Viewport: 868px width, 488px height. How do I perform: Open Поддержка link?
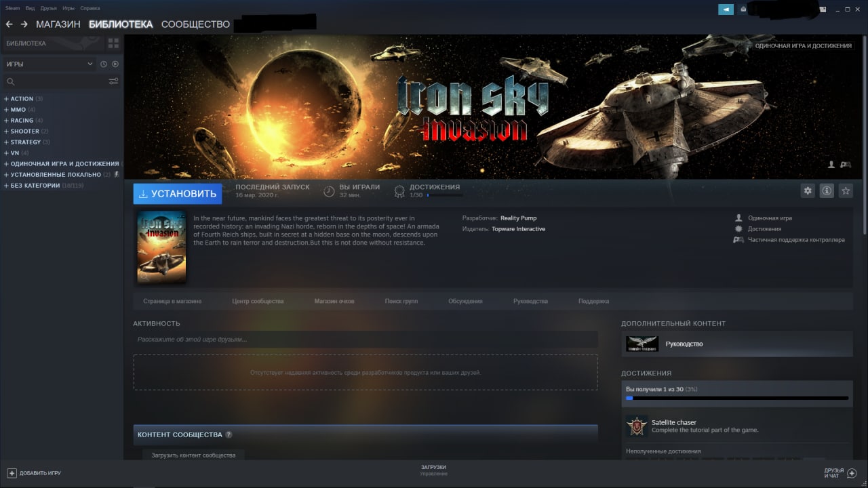tap(593, 301)
